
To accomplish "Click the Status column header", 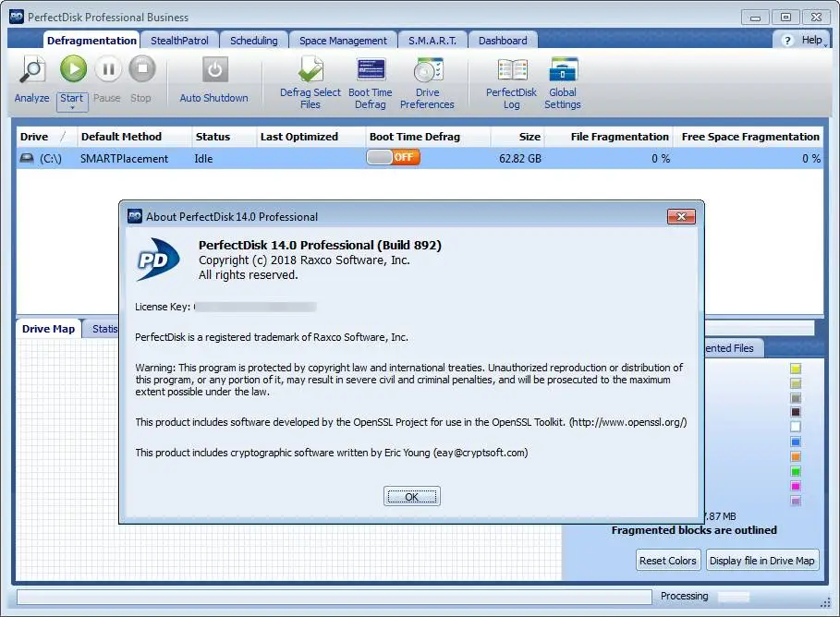I will 224,137.
